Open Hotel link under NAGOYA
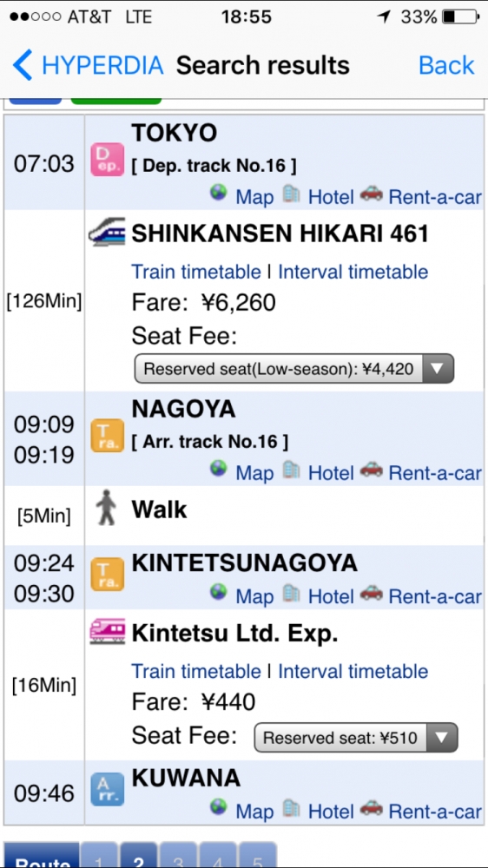 coord(331,473)
